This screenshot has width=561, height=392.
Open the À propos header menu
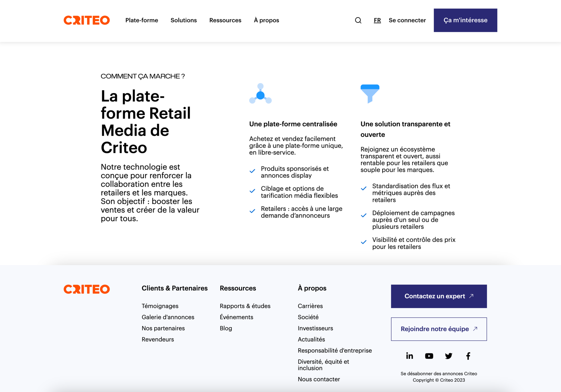266,20
